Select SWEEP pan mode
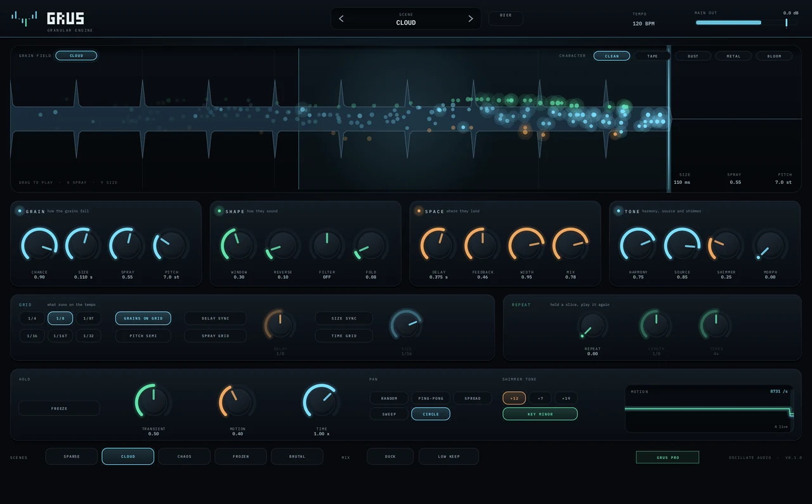 tap(389, 414)
